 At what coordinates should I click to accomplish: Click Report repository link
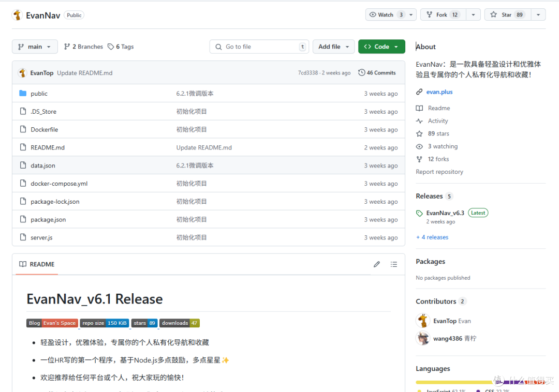click(x=439, y=172)
